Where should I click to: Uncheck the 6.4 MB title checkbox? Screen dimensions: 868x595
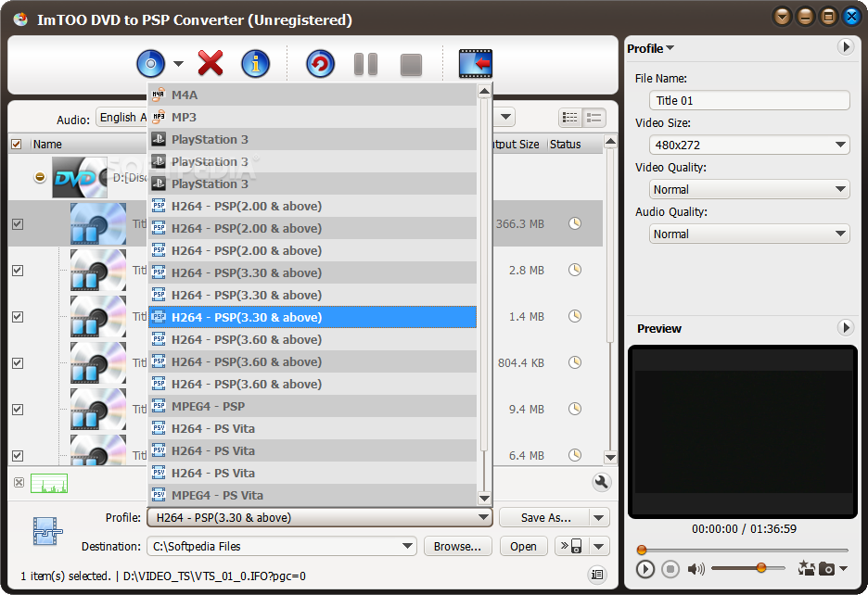point(18,456)
